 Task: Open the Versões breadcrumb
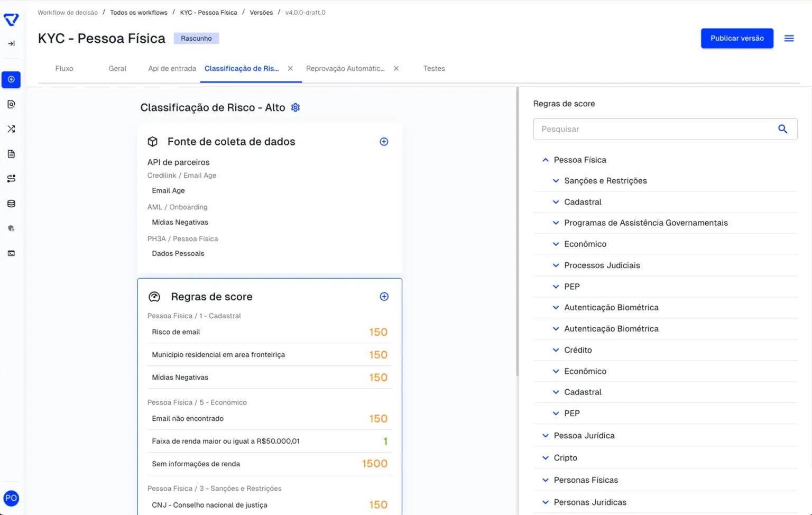(261, 12)
